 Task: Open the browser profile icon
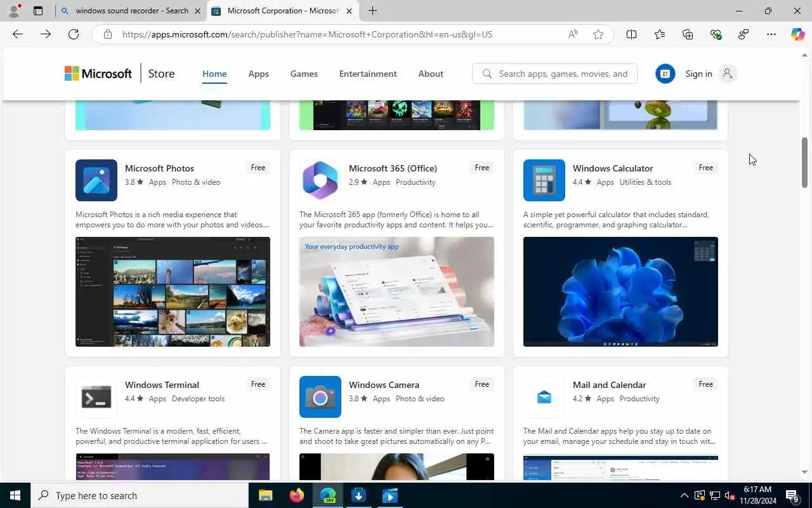click(14, 10)
